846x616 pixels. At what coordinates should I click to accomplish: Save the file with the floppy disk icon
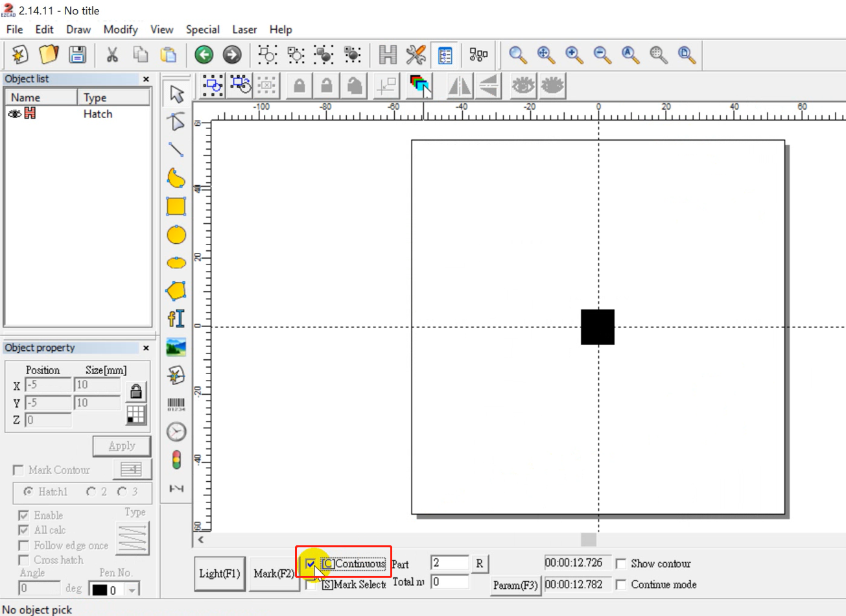77,54
